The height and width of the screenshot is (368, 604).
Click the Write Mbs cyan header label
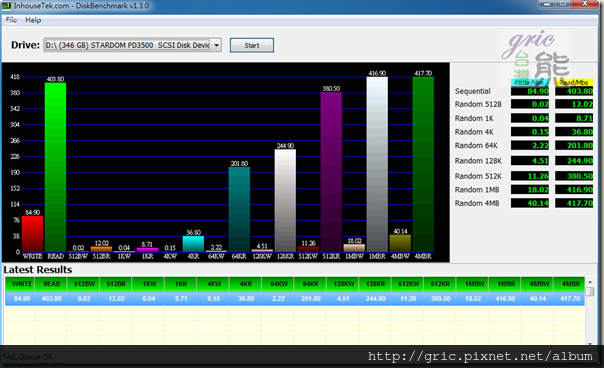tap(530, 82)
